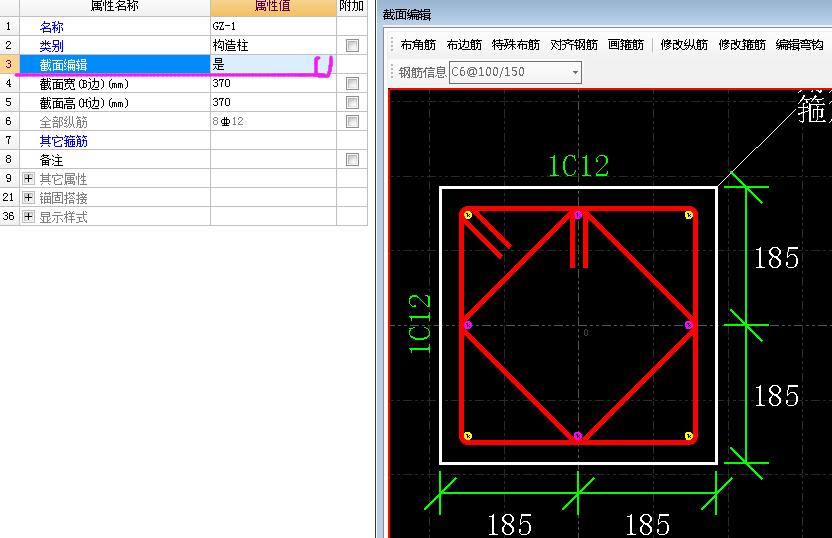Click the 属性名称 column header

tap(115, 7)
